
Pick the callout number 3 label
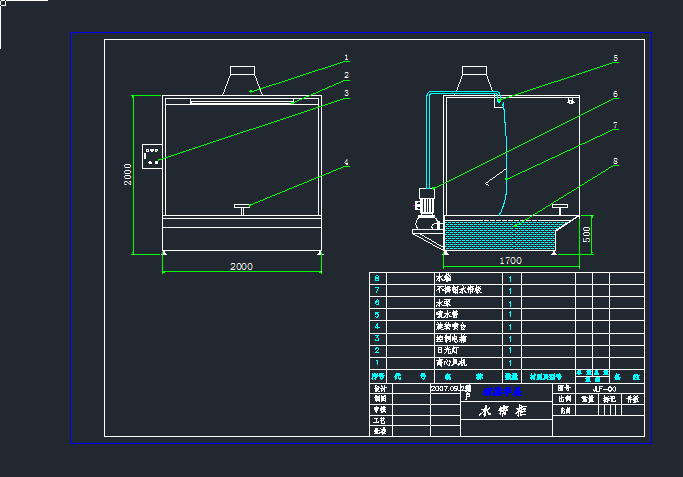(x=346, y=93)
